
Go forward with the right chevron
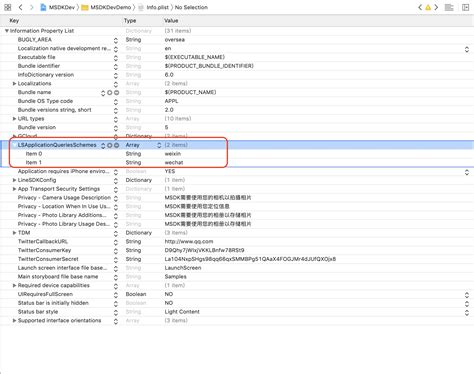pyautogui.click(x=32, y=7)
